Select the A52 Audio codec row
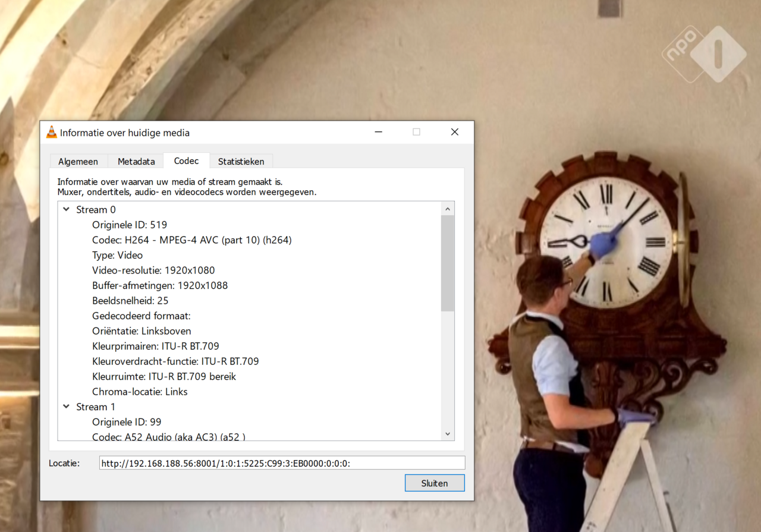The image size is (761, 532). (168, 437)
